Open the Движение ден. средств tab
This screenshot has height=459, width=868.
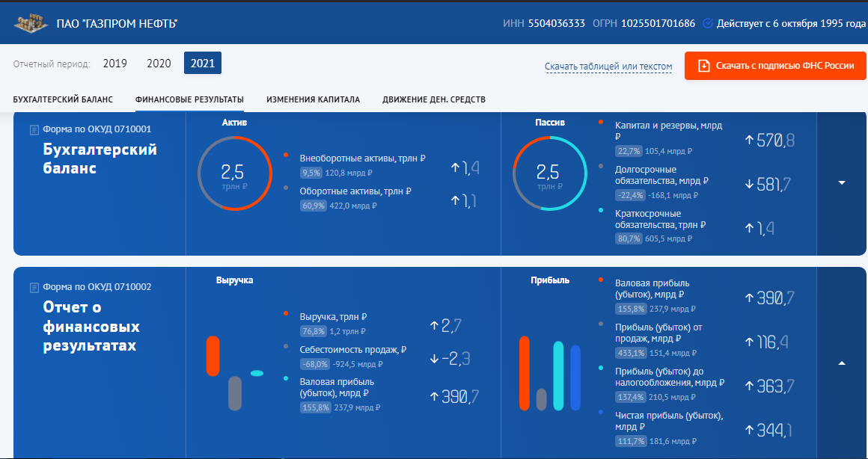[433, 99]
